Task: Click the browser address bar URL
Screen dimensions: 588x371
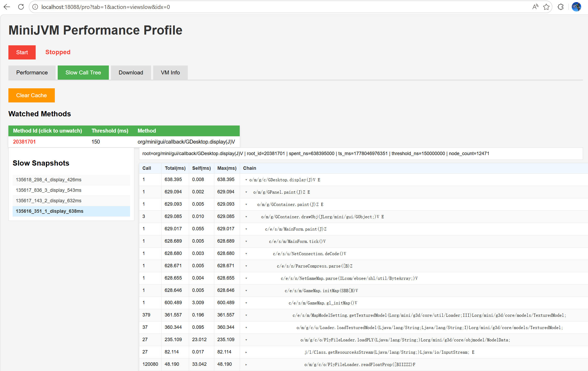Action: click(106, 7)
